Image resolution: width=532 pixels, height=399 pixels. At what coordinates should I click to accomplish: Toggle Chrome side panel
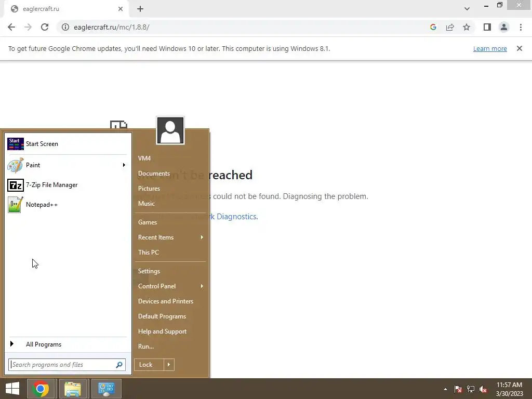click(487, 27)
